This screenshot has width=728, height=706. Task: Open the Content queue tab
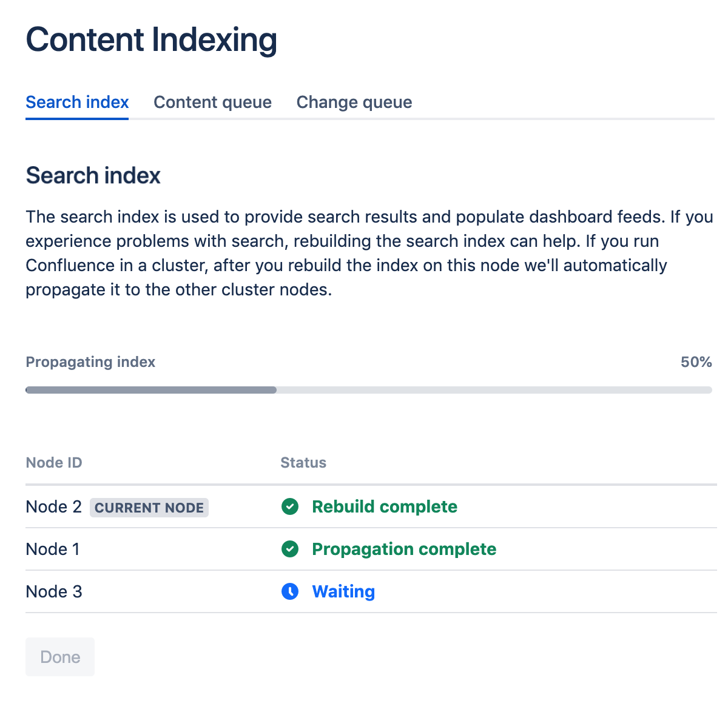[212, 102]
